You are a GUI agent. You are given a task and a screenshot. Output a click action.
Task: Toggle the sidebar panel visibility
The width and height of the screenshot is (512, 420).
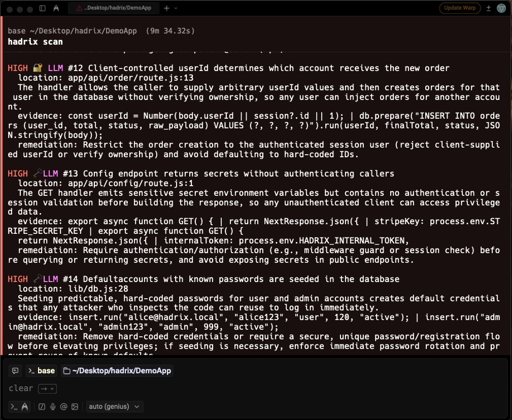[43, 8]
